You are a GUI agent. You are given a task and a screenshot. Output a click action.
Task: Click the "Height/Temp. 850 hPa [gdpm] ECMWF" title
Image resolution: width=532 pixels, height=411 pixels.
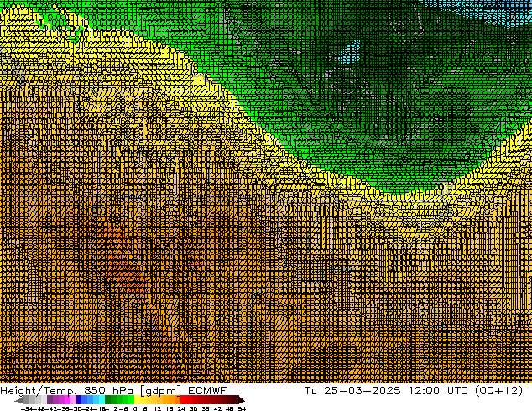tap(113, 391)
